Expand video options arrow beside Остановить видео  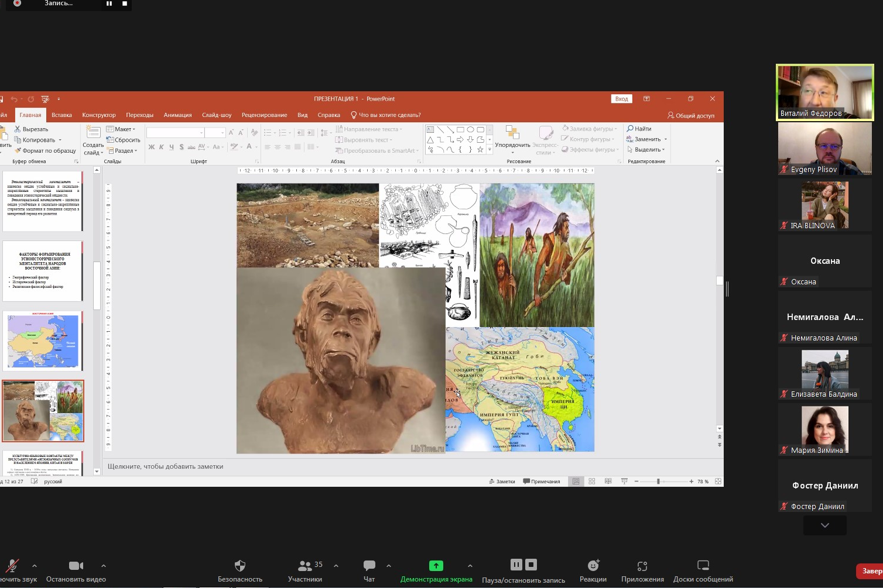104,566
